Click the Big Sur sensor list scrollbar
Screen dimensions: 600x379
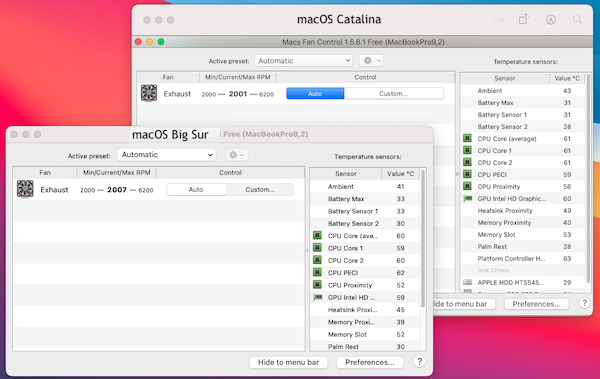click(x=423, y=238)
